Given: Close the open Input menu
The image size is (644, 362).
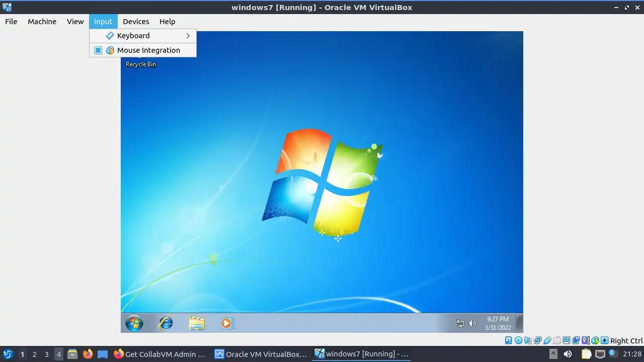Looking at the screenshot, I should [103, 22].
